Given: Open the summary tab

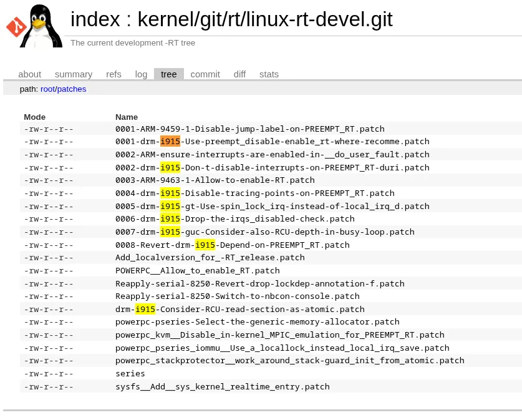Looking at the screenshot, I should (74, 74).
